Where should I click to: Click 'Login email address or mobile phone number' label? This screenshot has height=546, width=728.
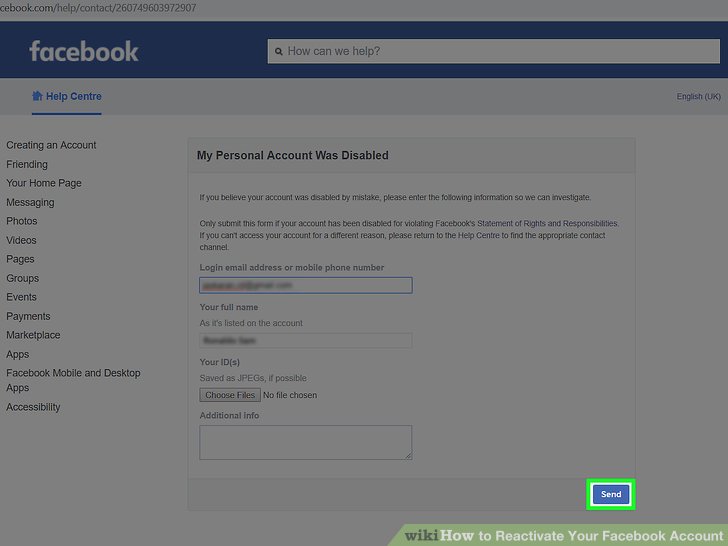click(292, 267)
